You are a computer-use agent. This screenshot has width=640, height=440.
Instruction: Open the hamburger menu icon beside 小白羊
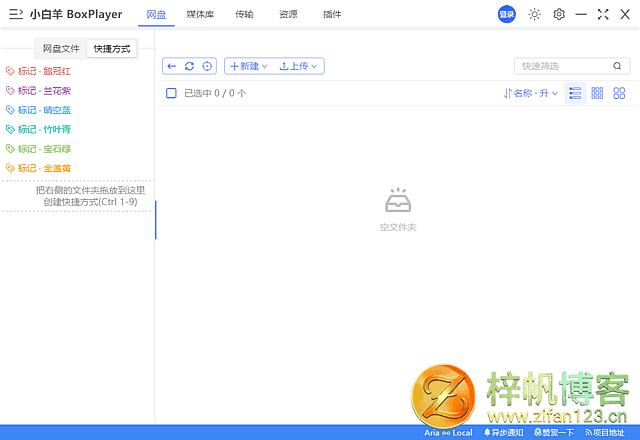(x=16, y=14)
